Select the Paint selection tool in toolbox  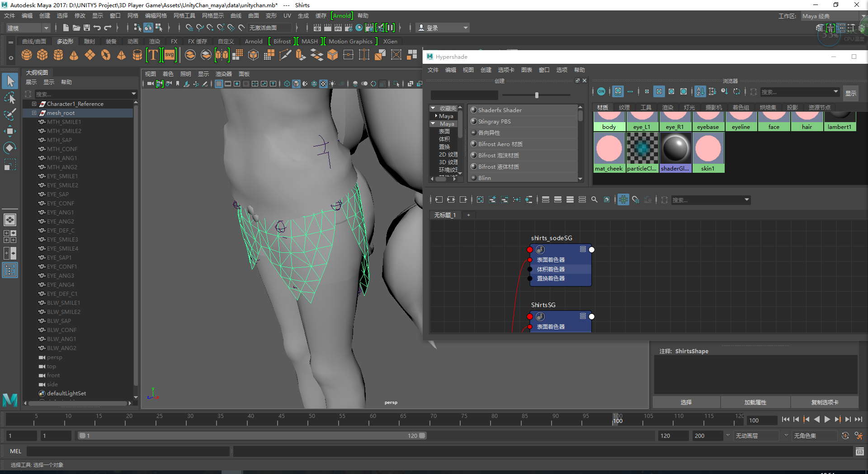[x=10, y=114]
